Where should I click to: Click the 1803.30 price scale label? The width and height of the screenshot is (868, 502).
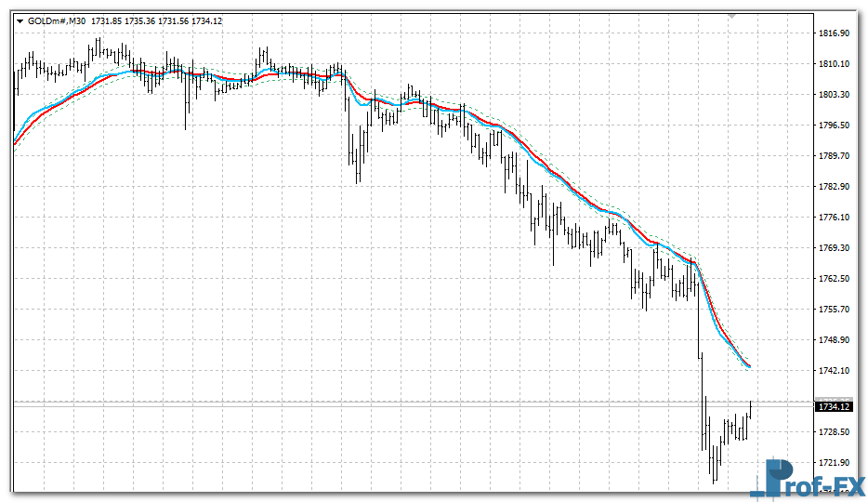(x=834, y=95)
